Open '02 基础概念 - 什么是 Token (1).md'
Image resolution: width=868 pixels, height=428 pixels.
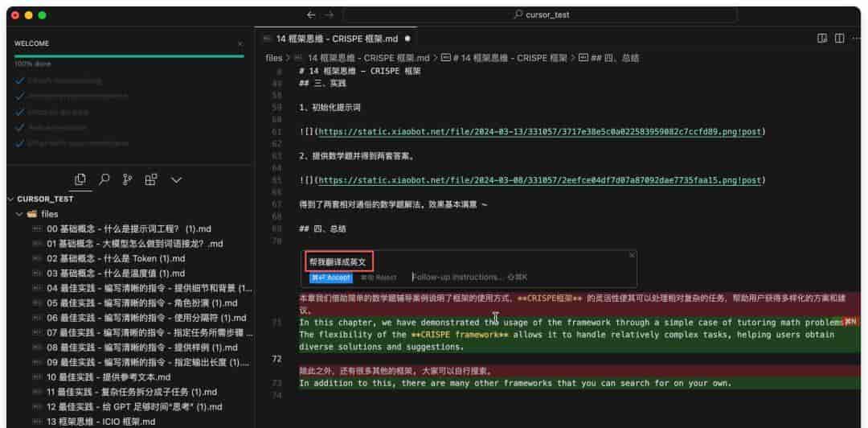(116, 258)
